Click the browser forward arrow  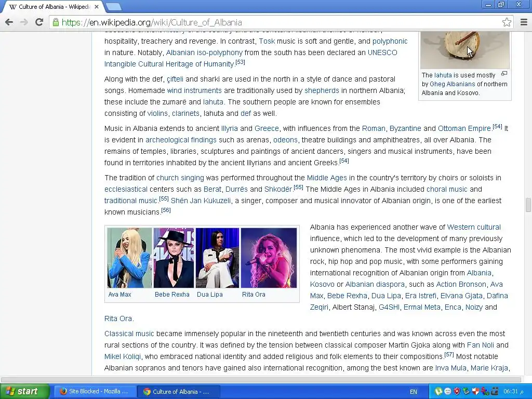(x=24, y=22)
